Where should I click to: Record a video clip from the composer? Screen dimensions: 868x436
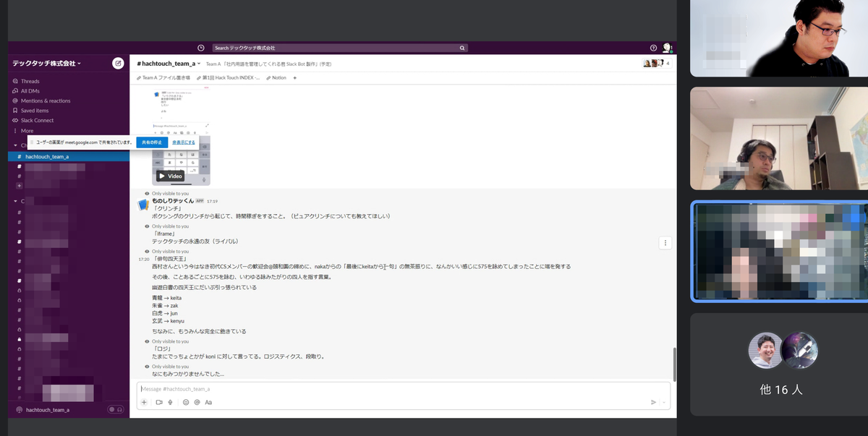coord(158,402)
